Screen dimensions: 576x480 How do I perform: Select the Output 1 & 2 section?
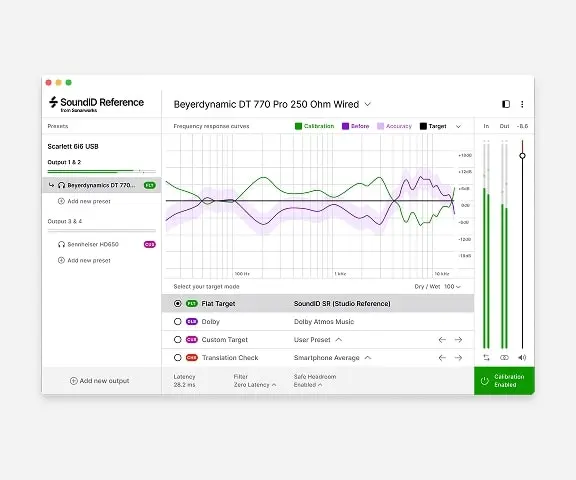point(64,162)
